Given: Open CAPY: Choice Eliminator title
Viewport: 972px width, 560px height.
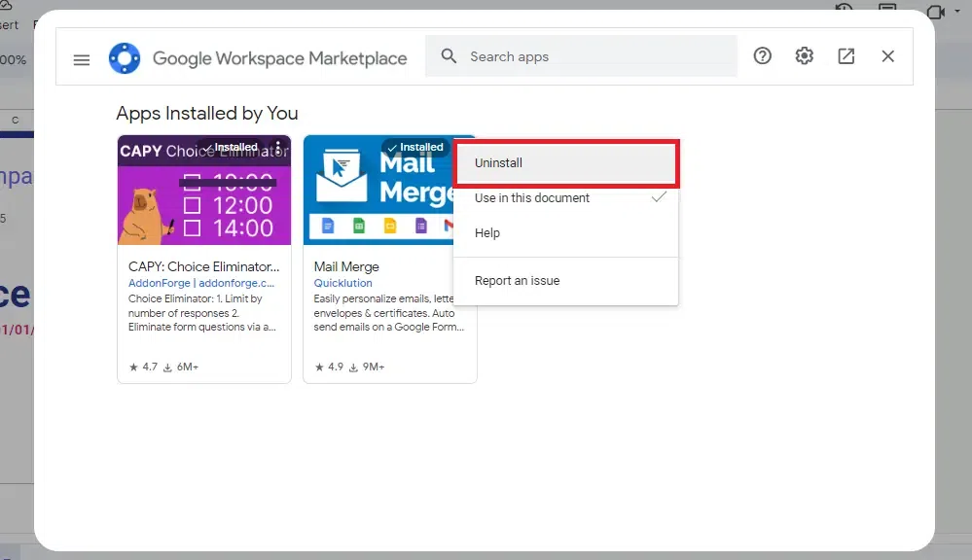Looking at the screenshot, I should [204, 266].
